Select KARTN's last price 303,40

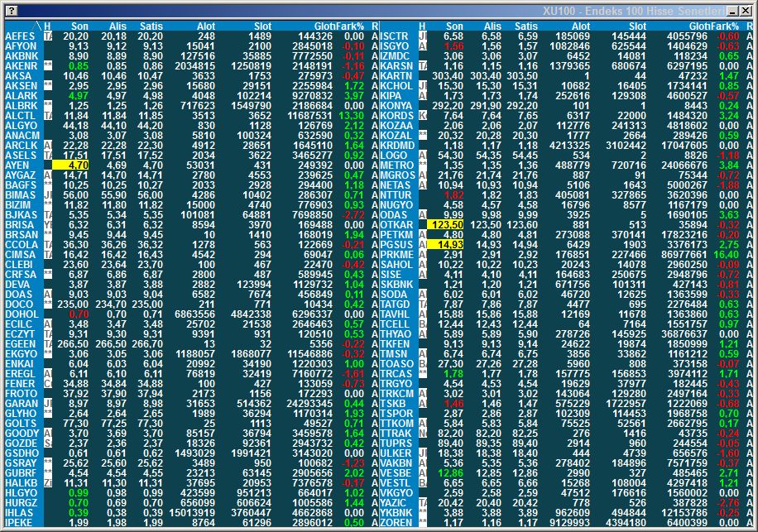[x=449, y=76]
